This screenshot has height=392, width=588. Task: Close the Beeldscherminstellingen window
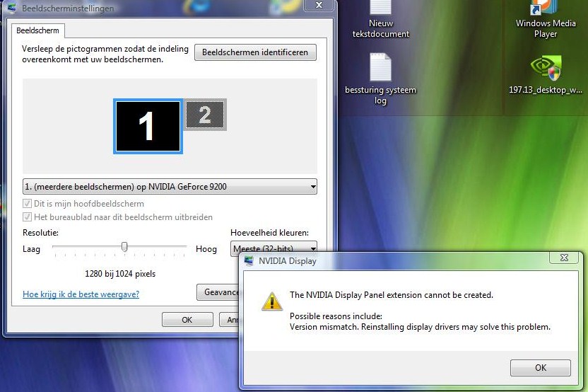319,5
